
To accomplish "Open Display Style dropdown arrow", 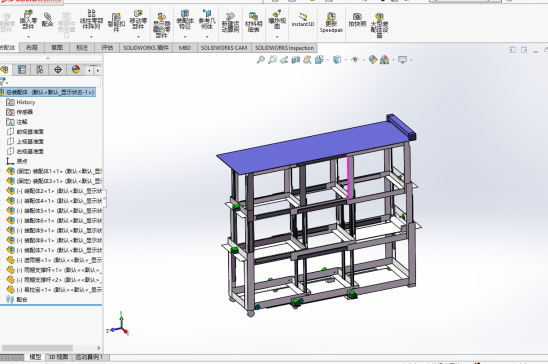I will 346,60.
